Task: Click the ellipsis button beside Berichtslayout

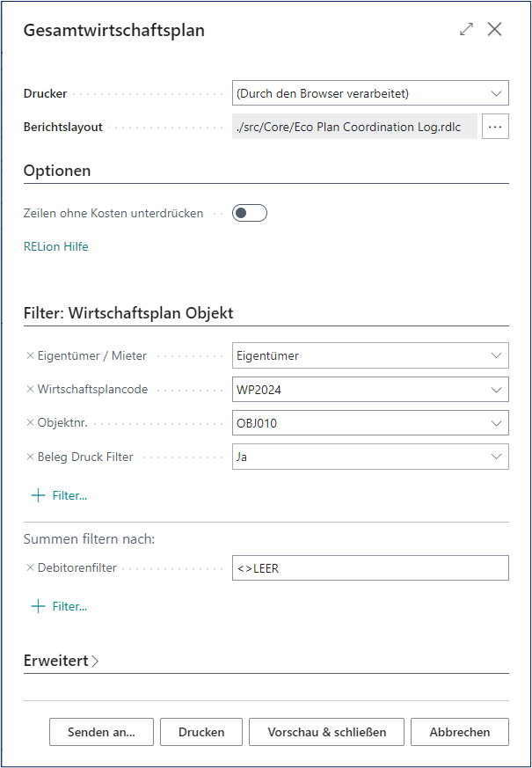Action: [x=495, y=127]
